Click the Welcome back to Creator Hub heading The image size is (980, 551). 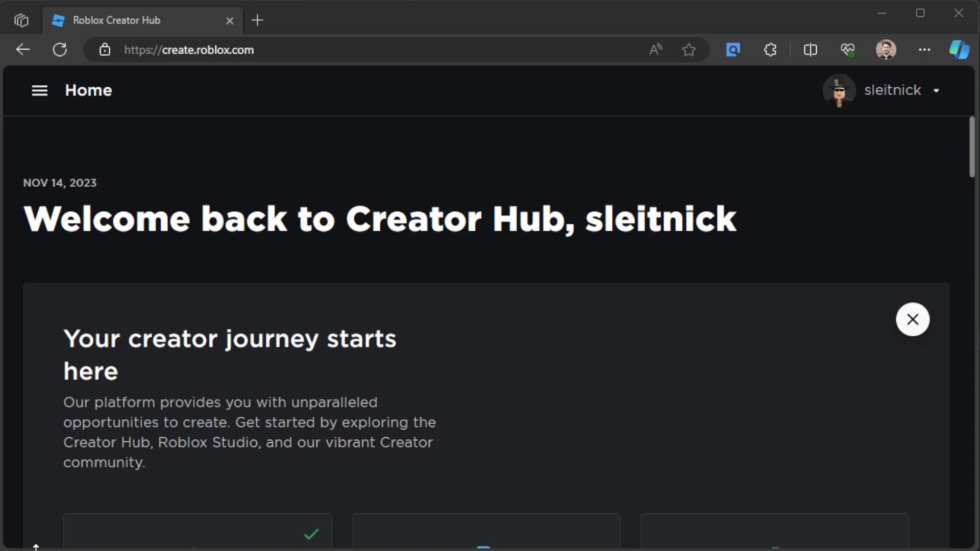point(380,219)
